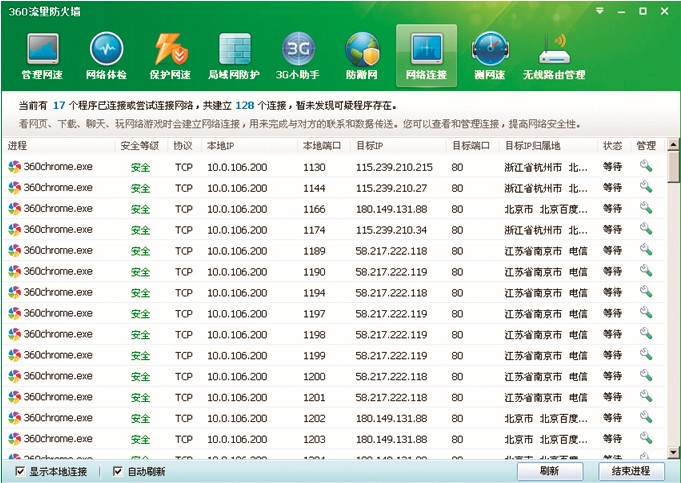Manage the connection on local port 1202
Image resolution: width=681 pixels, height=483 pixels.
pyautogui.click(x=646, y=417)
